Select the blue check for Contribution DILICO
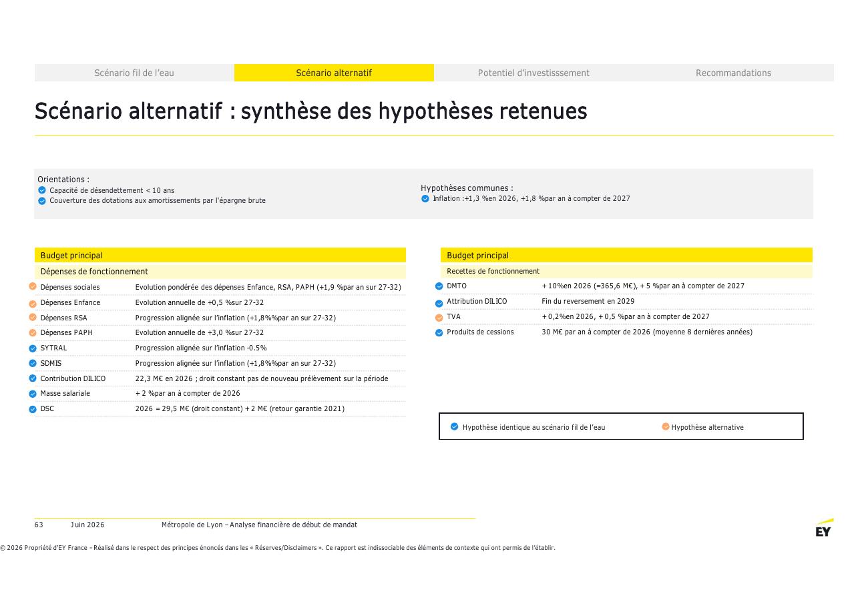Image resolution: width=868 pixels, height=614 pixels. pos(33,378)
